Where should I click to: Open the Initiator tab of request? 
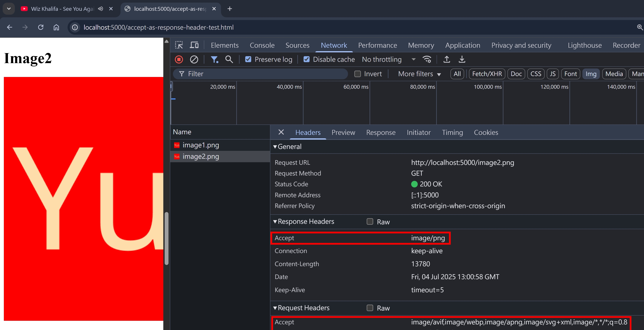[418, 132]
